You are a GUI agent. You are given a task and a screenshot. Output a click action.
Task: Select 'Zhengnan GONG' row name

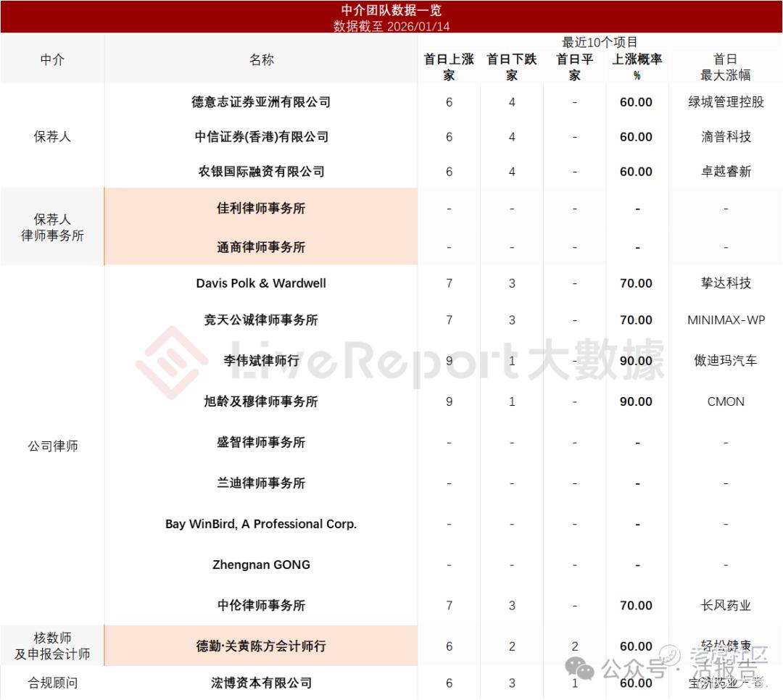[261, 564]
